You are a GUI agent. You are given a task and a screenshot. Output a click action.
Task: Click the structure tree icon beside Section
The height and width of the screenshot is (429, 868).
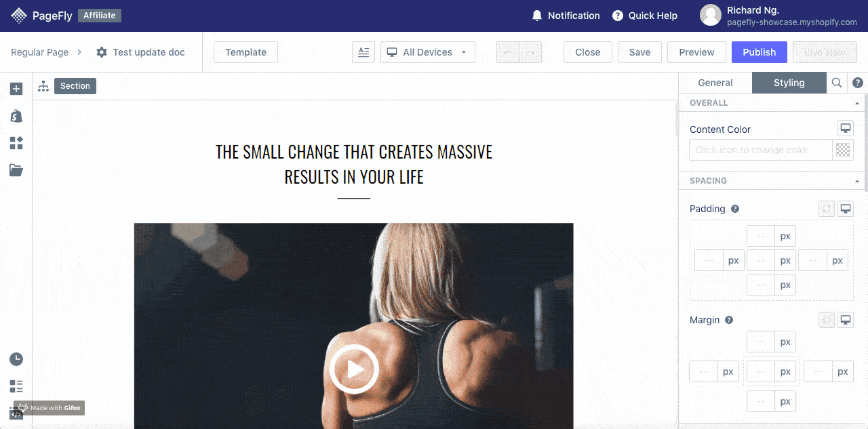pos(43,86)
